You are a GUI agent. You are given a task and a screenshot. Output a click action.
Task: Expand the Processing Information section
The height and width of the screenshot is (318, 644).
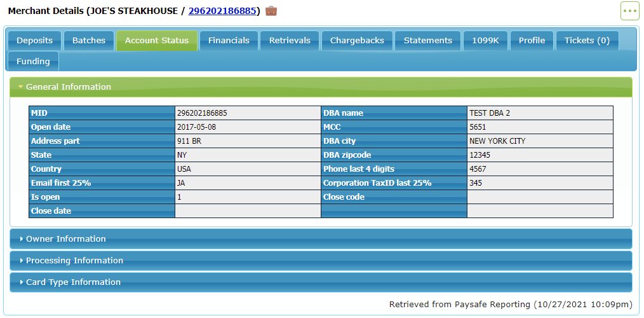click(x=321, y=260)
